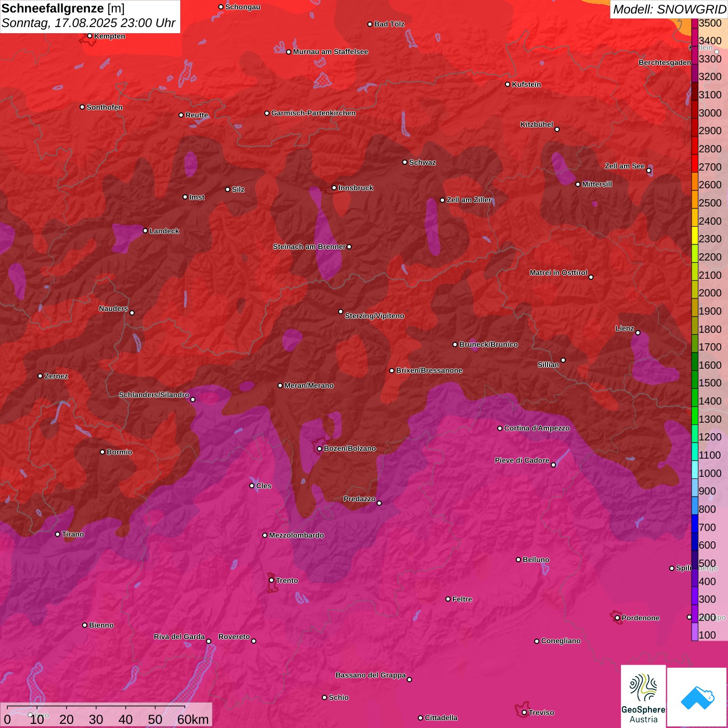Click the Kufstein marker dot

[x=508, y=84]
